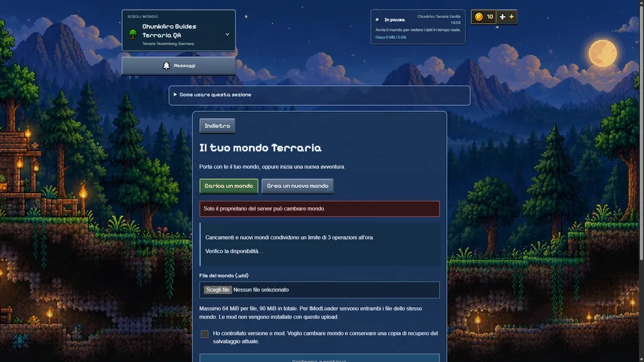644x362 pixels.
Task: Check the 'Ho controllato versione e mod' checkbox
Action: pos(205,334)
